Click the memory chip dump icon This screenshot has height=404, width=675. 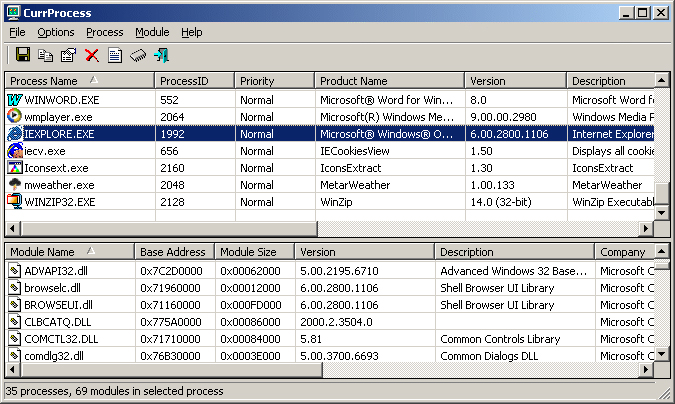point(138,55)
